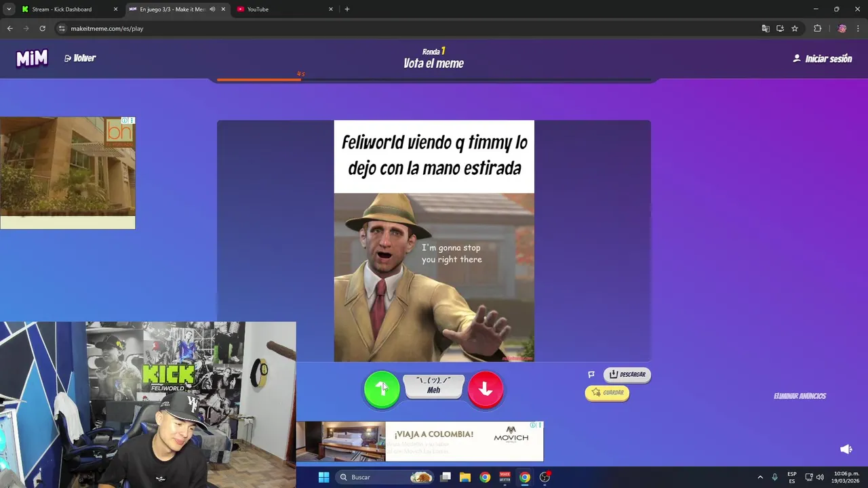The image size is (868, 488).
Task: Open the Chrome profile avatar
Action: (x=842, y=28)
